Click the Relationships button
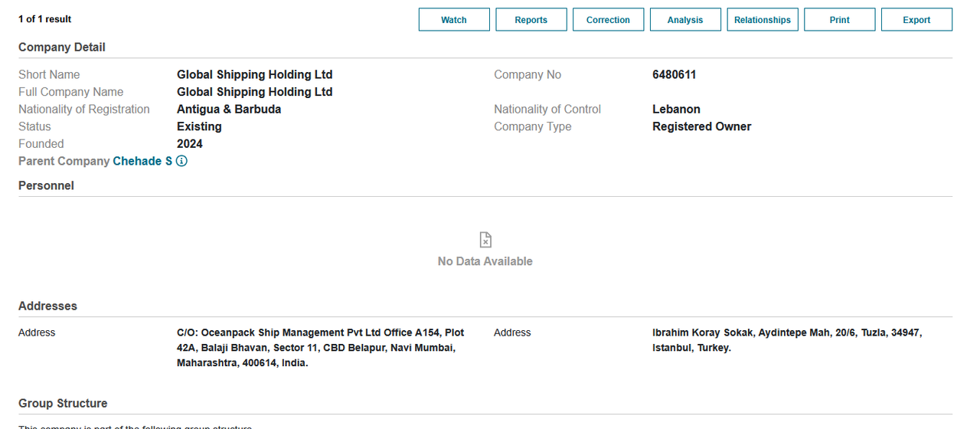 tap(763, 20)
